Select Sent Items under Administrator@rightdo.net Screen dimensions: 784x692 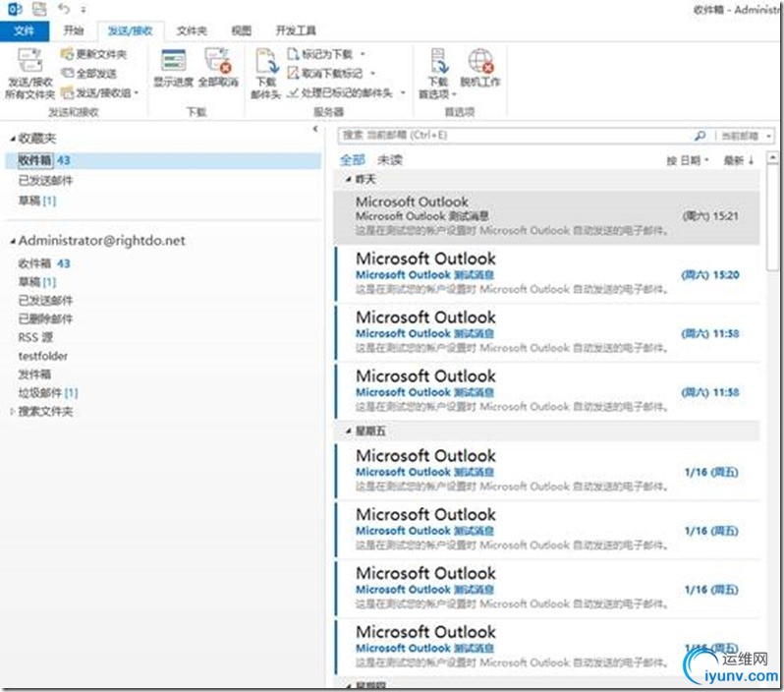[45, 300]
